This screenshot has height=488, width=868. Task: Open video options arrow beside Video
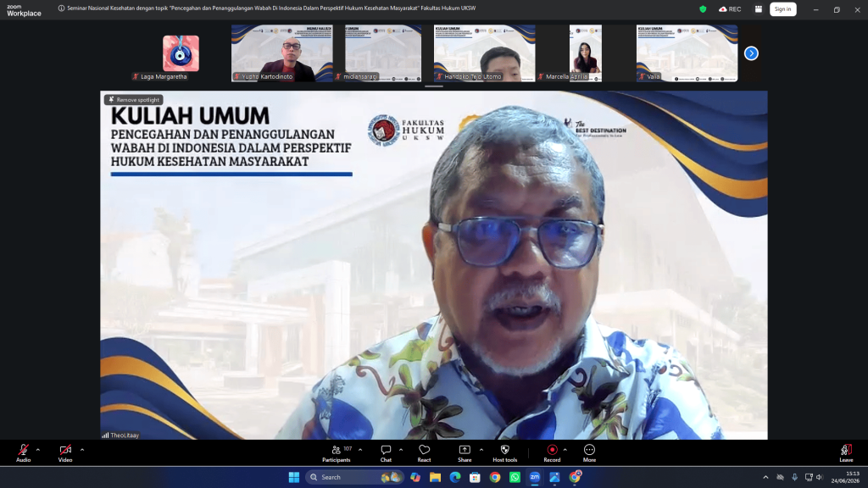tap(82, 450)
